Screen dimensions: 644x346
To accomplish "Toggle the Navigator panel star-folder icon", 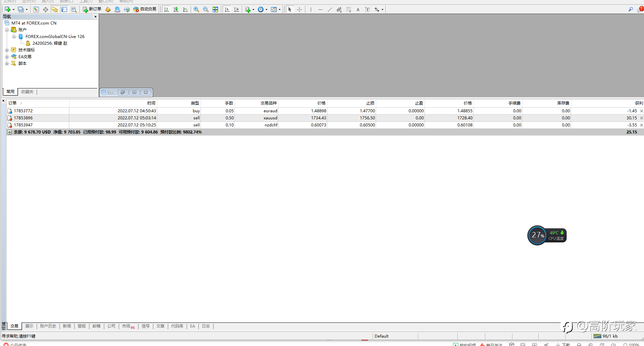I will (x=55, y=9).
